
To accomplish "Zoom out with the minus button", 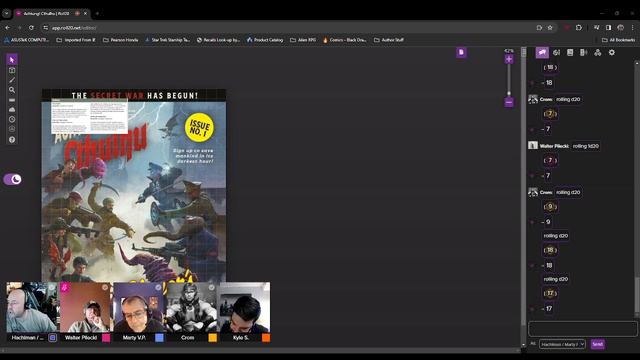I will [509, 102].
